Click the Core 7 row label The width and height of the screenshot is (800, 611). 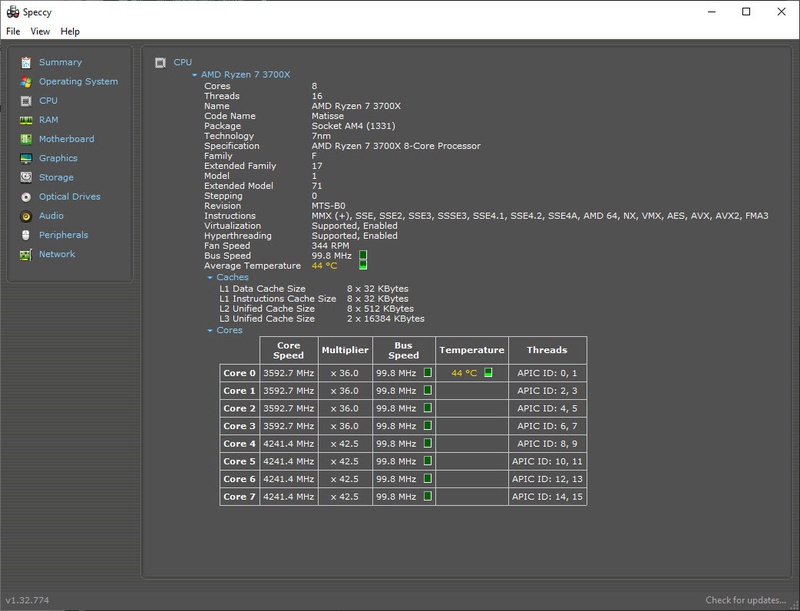tap(239, 497)
